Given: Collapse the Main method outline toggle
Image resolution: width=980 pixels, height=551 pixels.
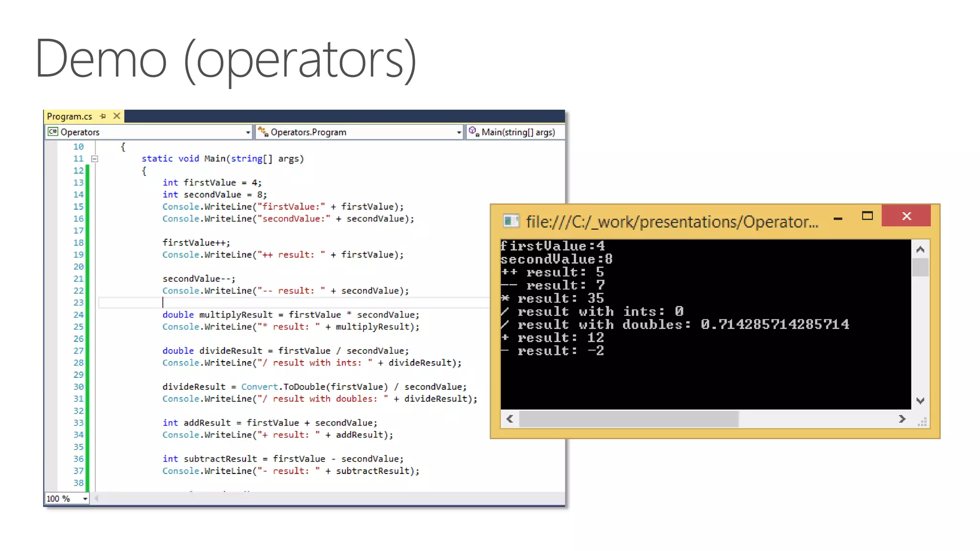Looking at the screenshot, I should [x=95, y=159].
